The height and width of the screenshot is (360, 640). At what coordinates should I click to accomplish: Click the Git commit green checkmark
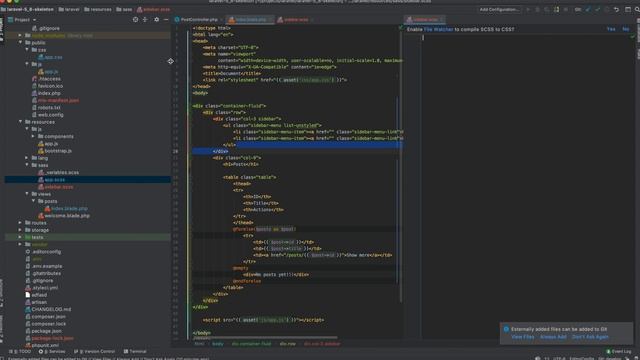[x=597, y=9]
